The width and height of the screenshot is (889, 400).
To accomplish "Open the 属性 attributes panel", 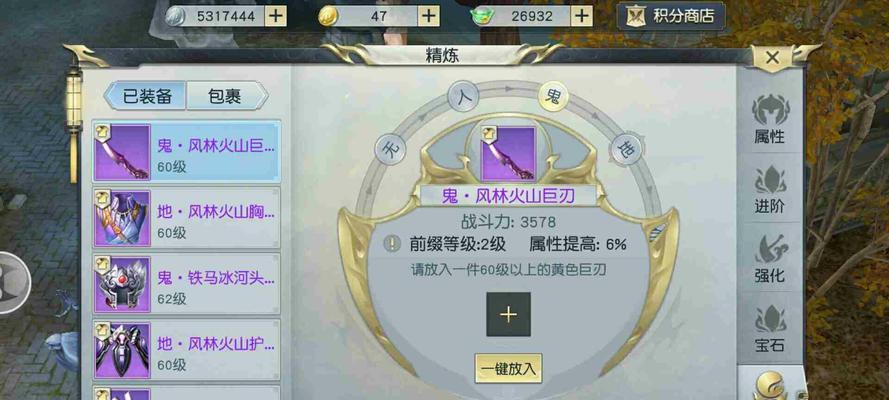I will click(769, 119).
